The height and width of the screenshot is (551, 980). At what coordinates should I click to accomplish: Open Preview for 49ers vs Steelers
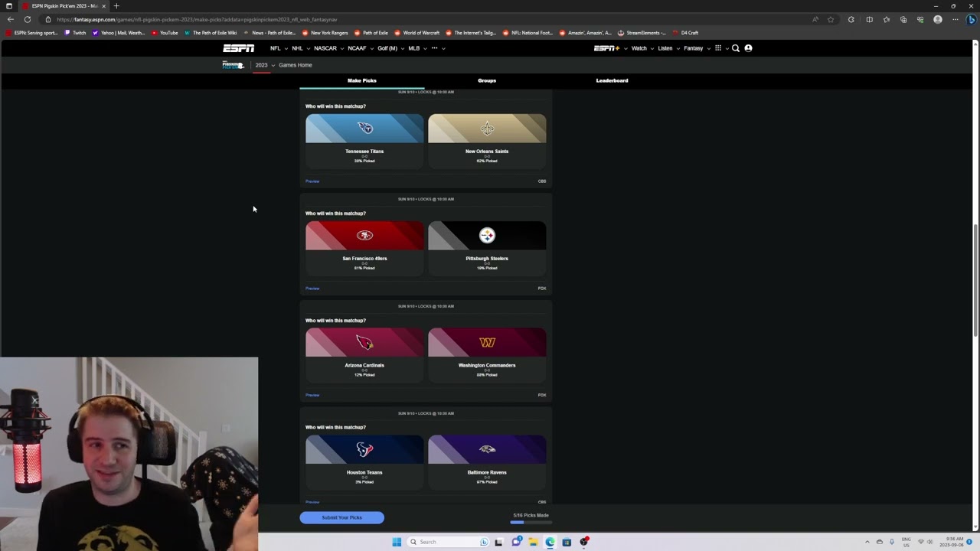click(312, 289)
